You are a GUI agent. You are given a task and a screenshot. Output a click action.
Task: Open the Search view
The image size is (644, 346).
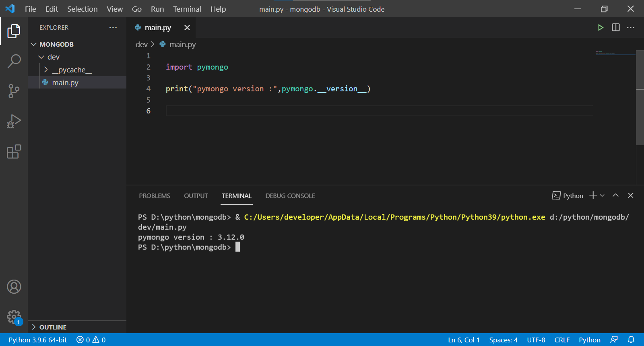click(14, 61)
